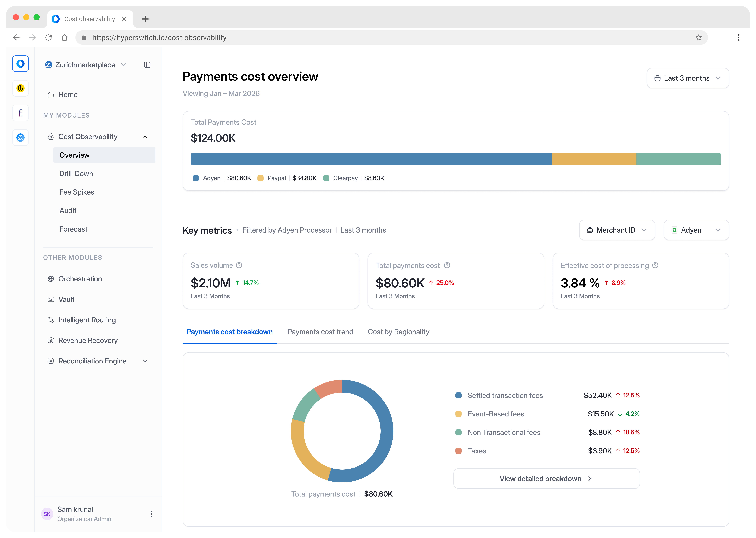
Task: Click the browser address bar URL
Action: coord(159,37)
